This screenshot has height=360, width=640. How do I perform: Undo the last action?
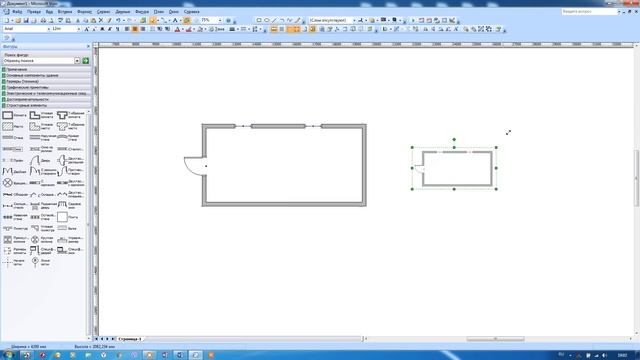click(x=118, y=20)
